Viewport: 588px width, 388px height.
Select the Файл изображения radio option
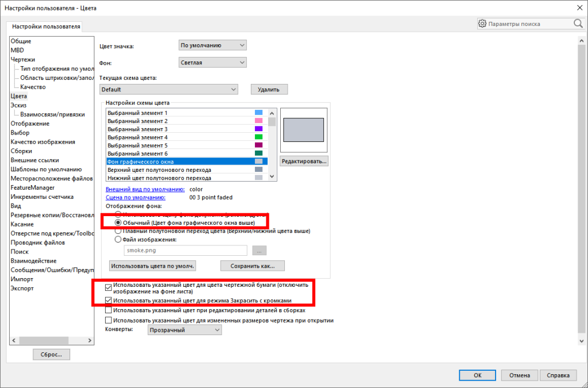[118, 240]
